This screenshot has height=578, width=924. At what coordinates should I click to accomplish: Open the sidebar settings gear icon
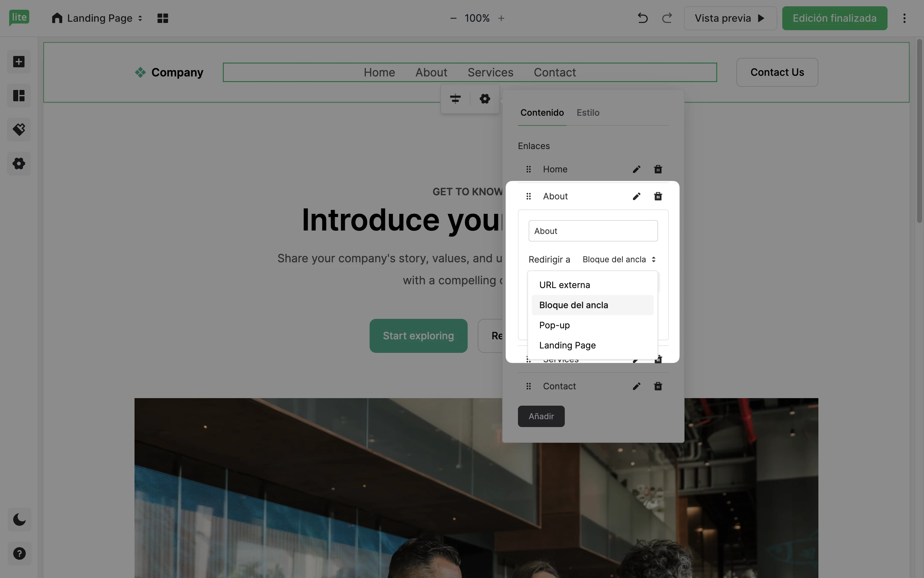point(19,164)
